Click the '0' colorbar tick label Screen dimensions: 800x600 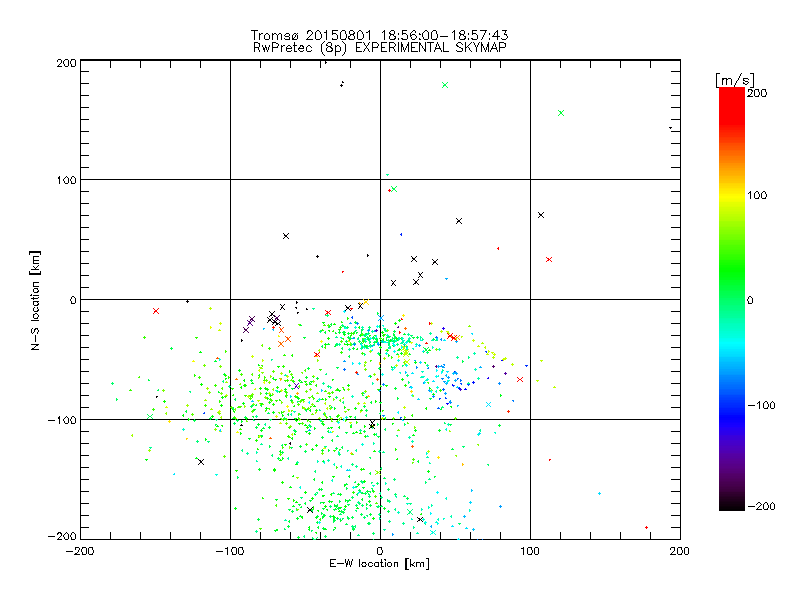[750, 301]
